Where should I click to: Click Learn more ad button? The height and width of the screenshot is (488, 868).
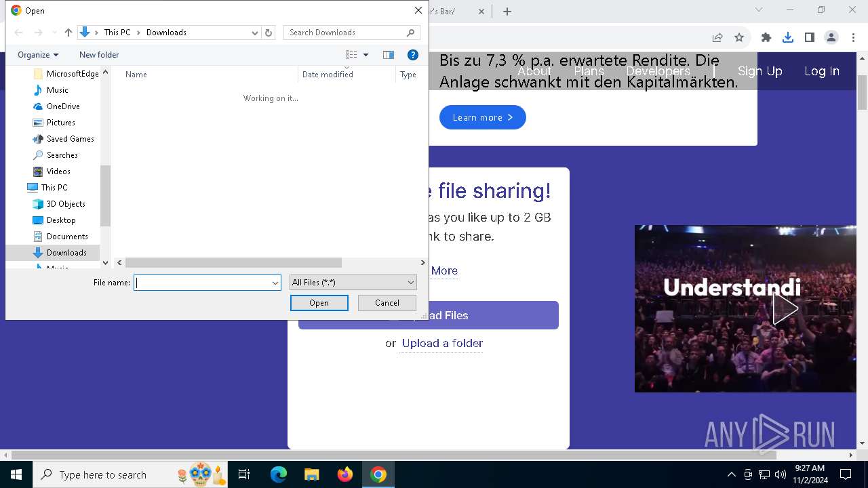(x=483, y=117)
